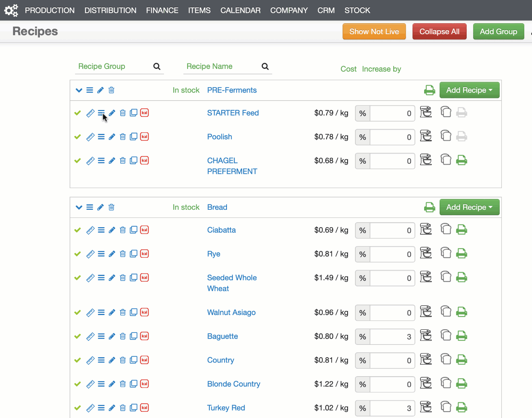The image size is (532, 418).
Task: Open Add Recipe dropdown in Bread group
Action: click(469, 207)
